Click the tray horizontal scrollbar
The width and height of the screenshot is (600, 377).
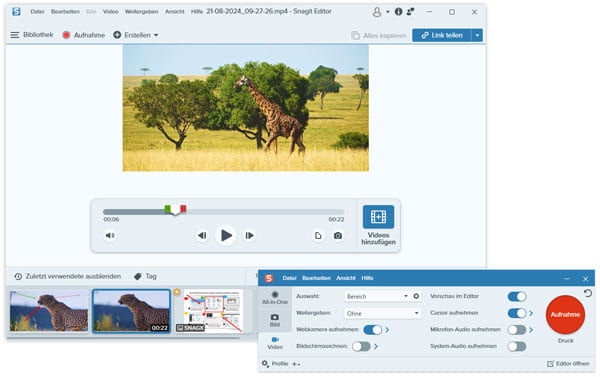123,338
